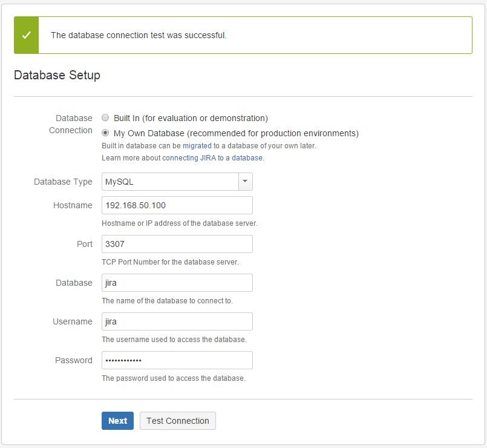
Task: Click the Port field containing 3307
Action: (177, 244)
